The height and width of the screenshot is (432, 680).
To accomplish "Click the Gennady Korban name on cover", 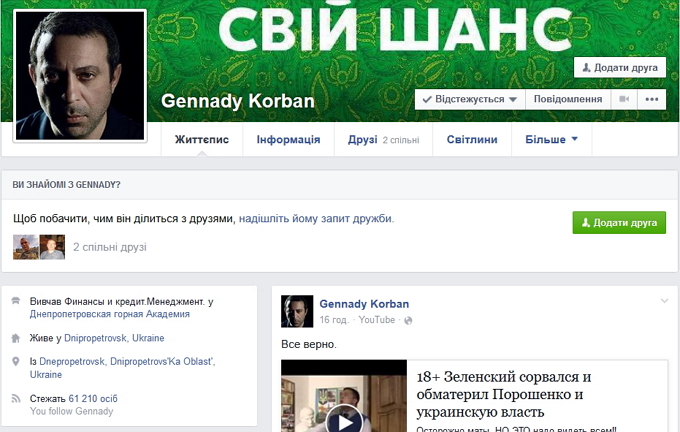I will 238,101.
